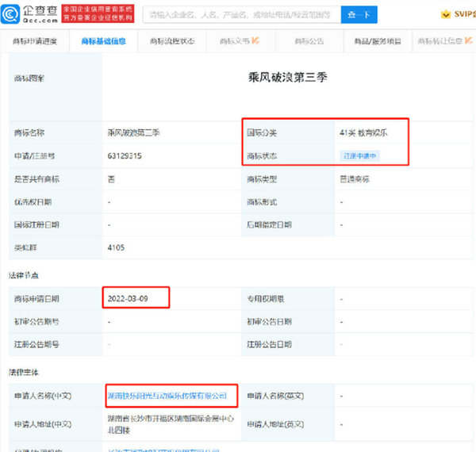The width and height of the screenshot is (476, 452).
Task: Click the SVIP crown icon
Action: click(x=446, y=14)
